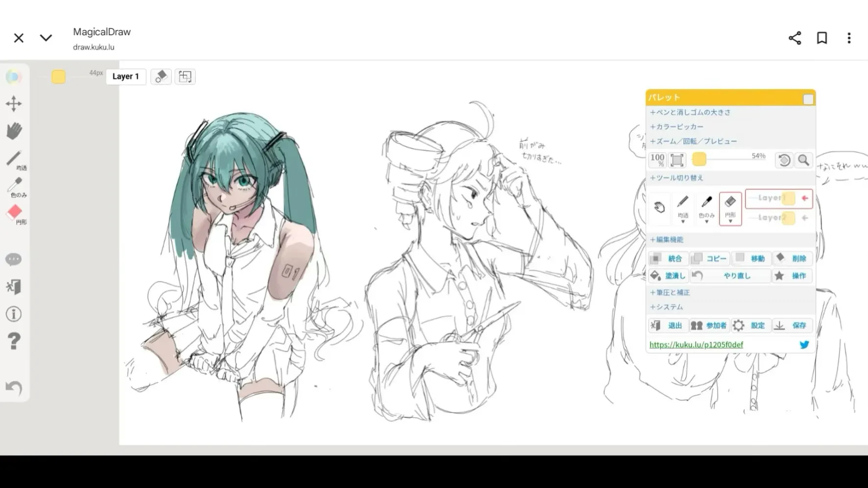The width and height of the screenshot is (868, 488).
Task: Click the draw.kuku.lu address text
Action: click(94, 47)
